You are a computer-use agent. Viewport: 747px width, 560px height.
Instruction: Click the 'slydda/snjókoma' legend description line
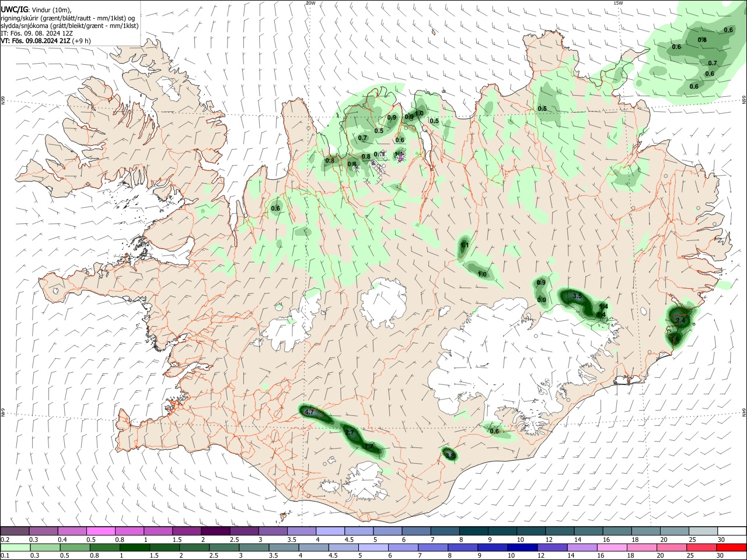tap(70, 26)
